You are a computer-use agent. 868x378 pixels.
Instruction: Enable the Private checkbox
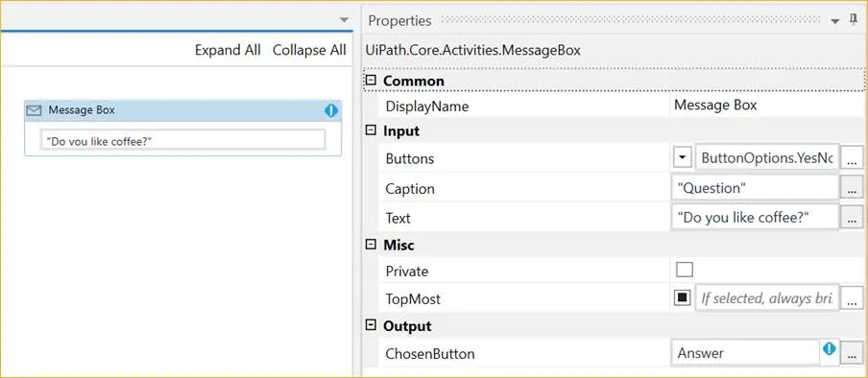[685, 271]
